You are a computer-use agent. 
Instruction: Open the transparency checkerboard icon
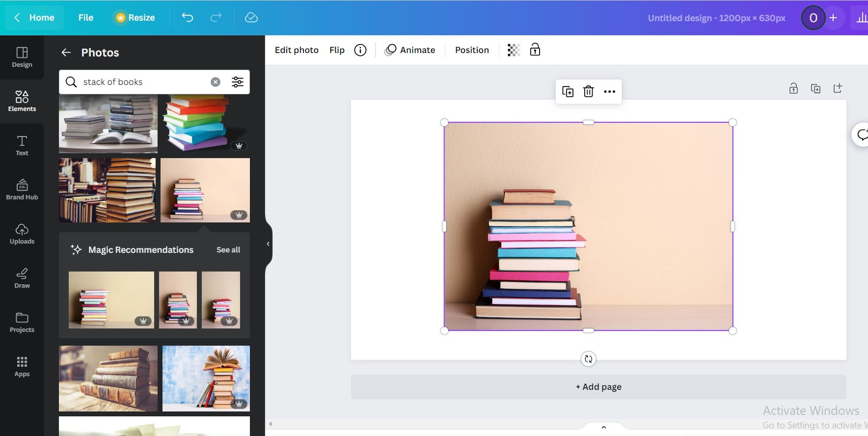pos(514,50)
